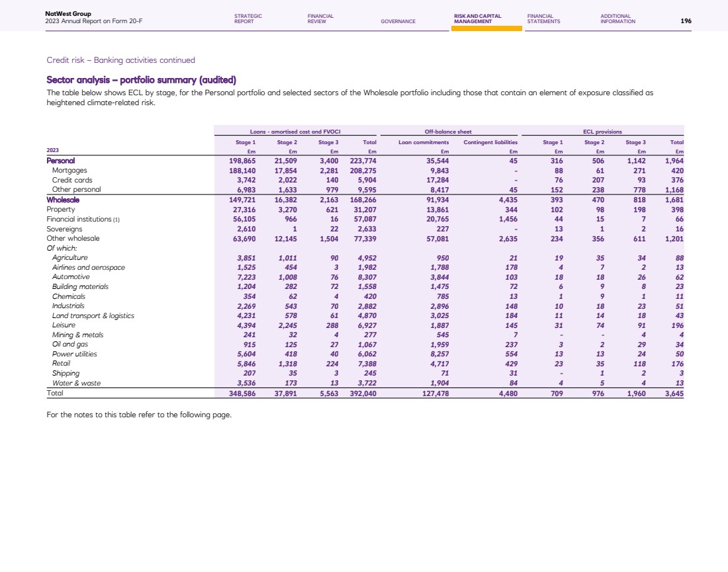This screenshot has width=728, height=572.
Task: Select the Governance navigation tab
Action: click(398, 21)
